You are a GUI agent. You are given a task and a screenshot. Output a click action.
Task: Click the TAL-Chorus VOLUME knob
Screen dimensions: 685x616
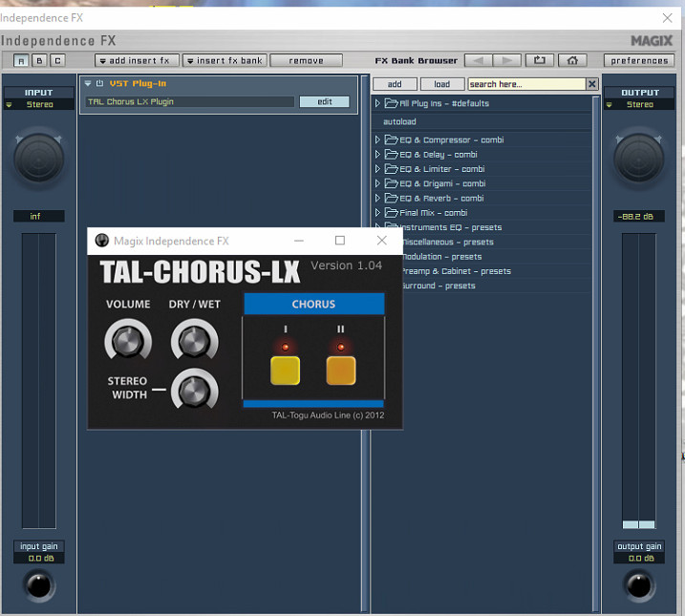[x=128, y=340]
